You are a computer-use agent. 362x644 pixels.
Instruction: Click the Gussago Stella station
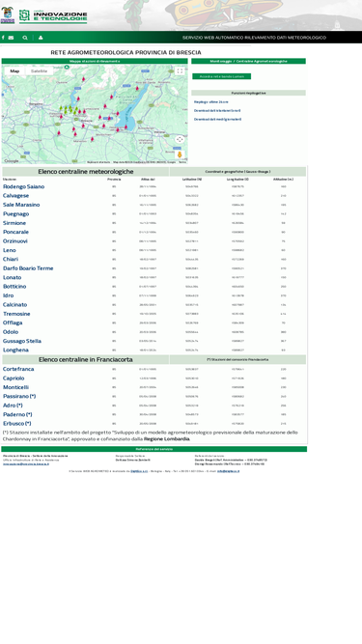(x=22, y=341)
